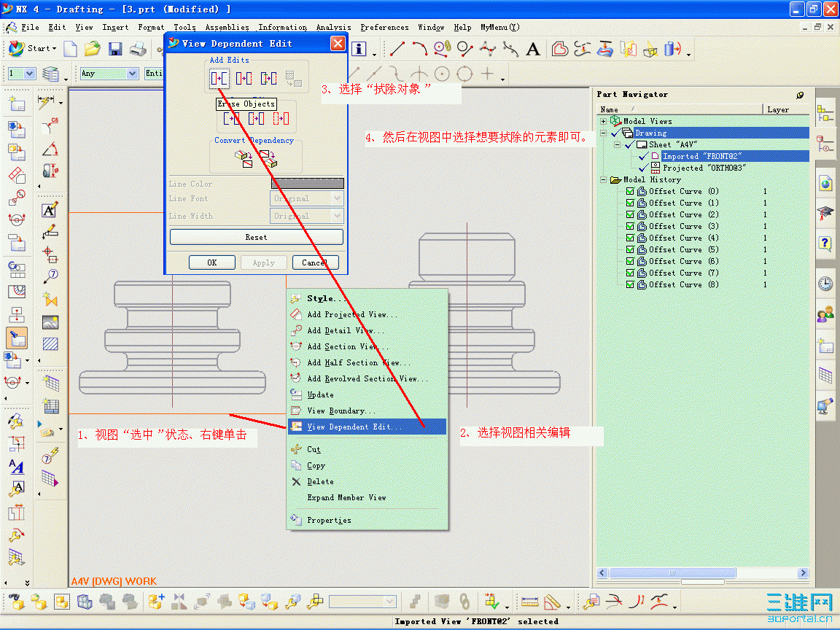The image size is (840, 630).
Task: Click OK in View Dependent Edit
Action: [212, 262]
